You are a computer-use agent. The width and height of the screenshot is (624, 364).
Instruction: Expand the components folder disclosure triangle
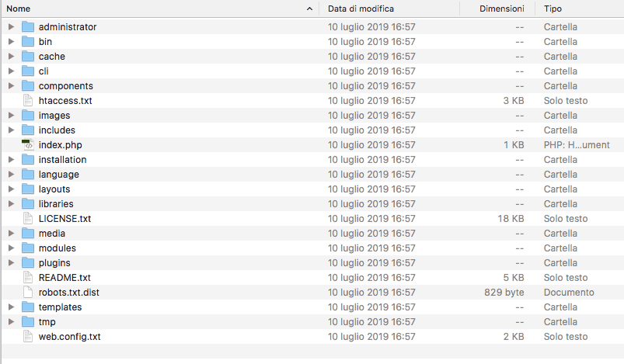11,86
